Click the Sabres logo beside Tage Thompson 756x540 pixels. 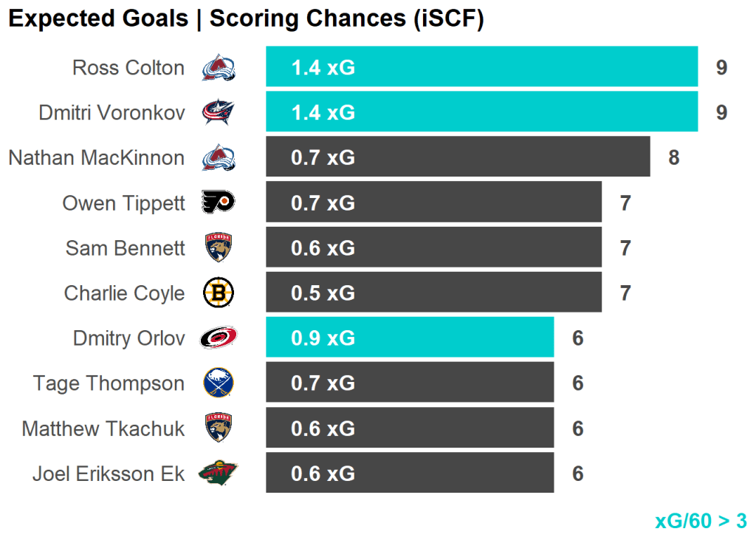coord(219,383)
